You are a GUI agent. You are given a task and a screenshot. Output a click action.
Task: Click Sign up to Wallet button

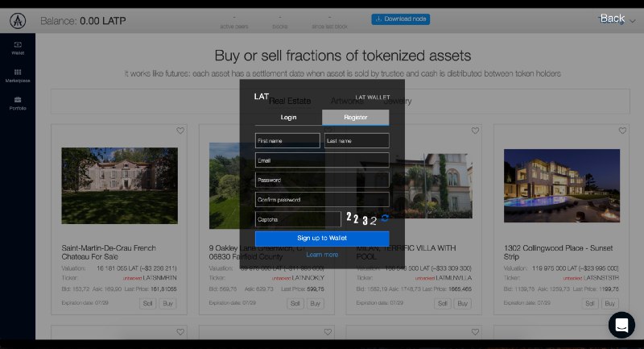pyautogui.click(x=322, y=238)
